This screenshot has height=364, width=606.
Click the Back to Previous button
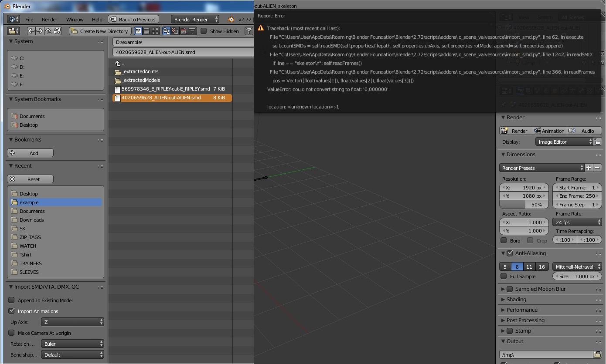(133, 20)
